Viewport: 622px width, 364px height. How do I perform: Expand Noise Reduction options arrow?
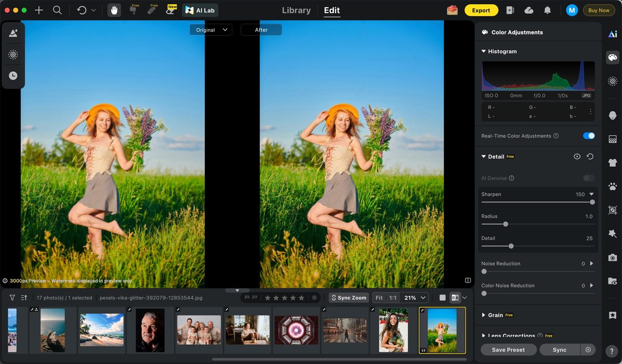(591, 264)
